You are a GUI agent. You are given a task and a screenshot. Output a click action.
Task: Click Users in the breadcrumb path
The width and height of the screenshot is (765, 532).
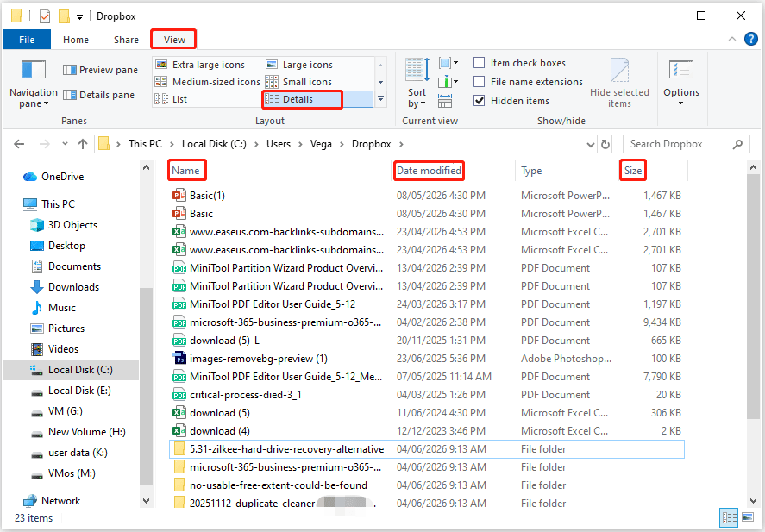click(278, 144)
